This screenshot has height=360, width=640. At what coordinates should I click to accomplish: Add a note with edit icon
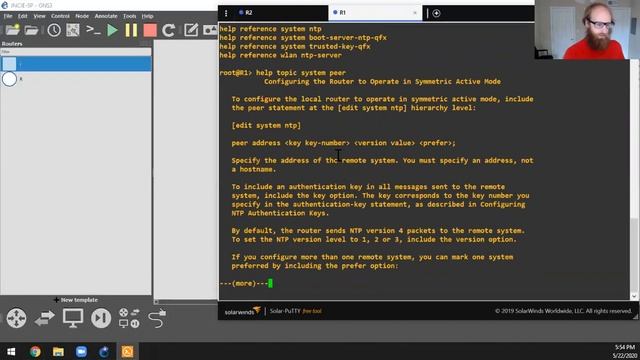[x=191, y=30]
